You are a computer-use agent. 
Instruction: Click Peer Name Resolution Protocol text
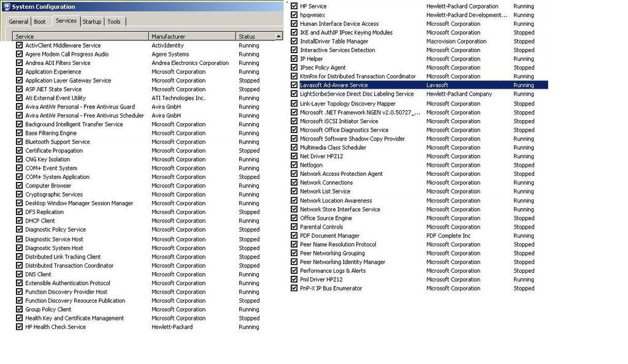[x=338, y=245]
